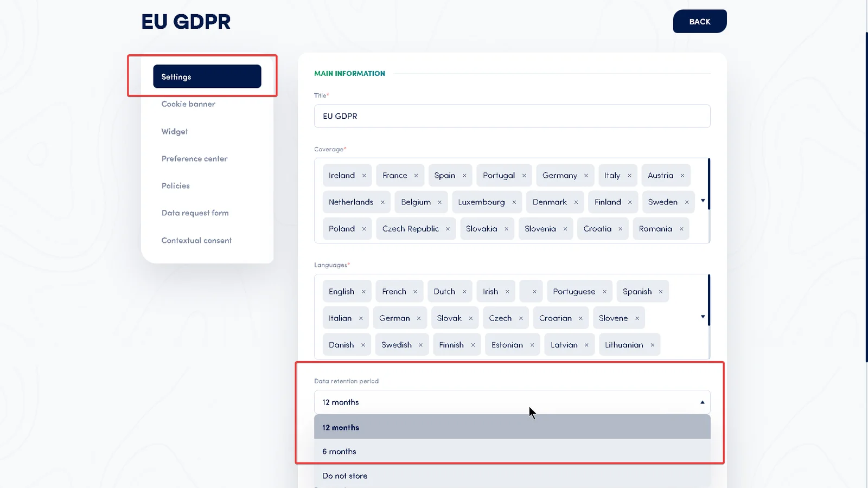Open the Cookie banner section

188,104
